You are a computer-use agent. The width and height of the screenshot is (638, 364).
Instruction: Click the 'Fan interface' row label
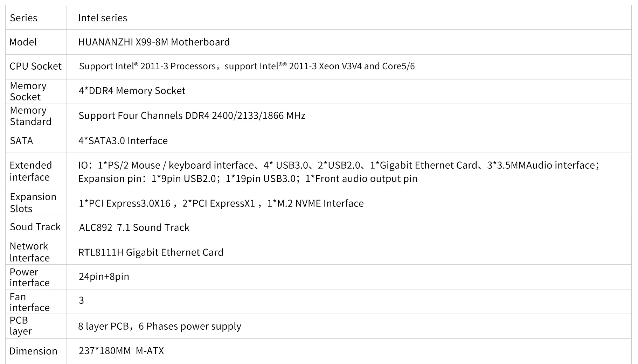pyautogui.click(x=29, y=302)
